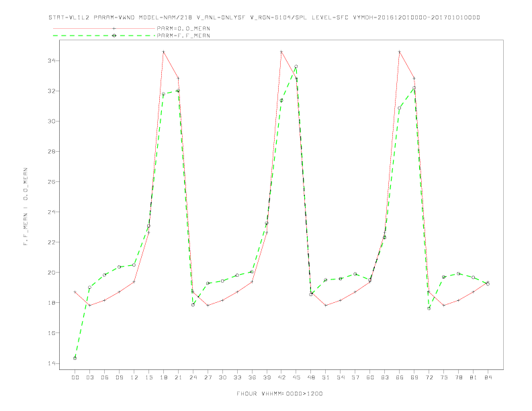Click x-axis forecast hour label 75
This screenshot has width=532, height=411.
[x=444, y=377]
